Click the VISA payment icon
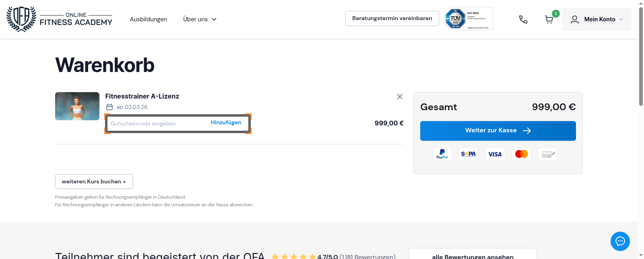Viewport: 644px width, 259px height. tap(495, 154)
